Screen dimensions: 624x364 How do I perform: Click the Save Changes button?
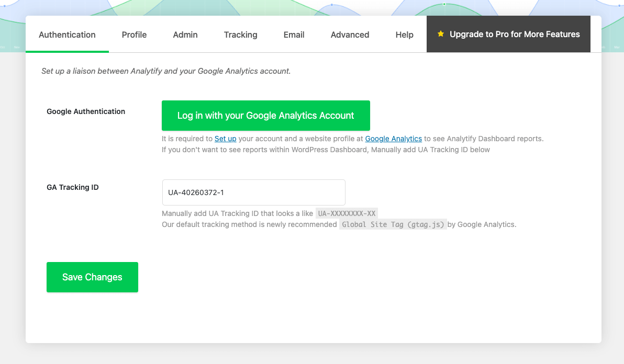pyautogui.click(x=92, y=277)
